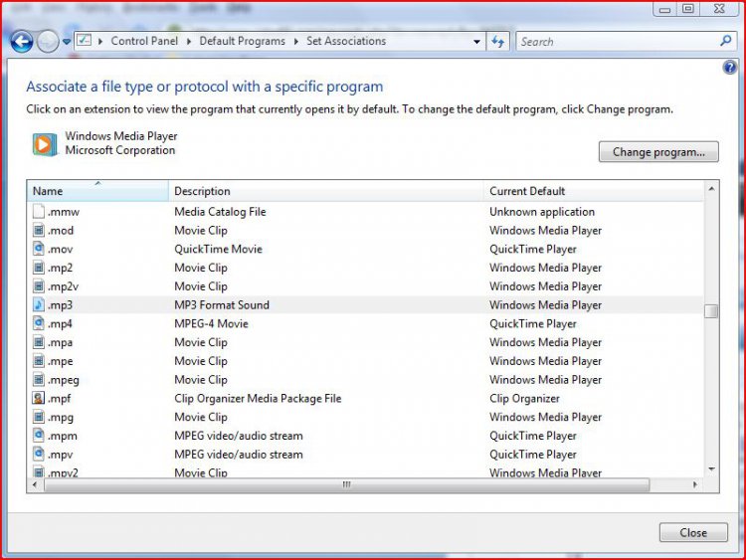Viewport: 746px width, 560px height.
Task: Select the .mpg extension name
Action: coord(61,417)
